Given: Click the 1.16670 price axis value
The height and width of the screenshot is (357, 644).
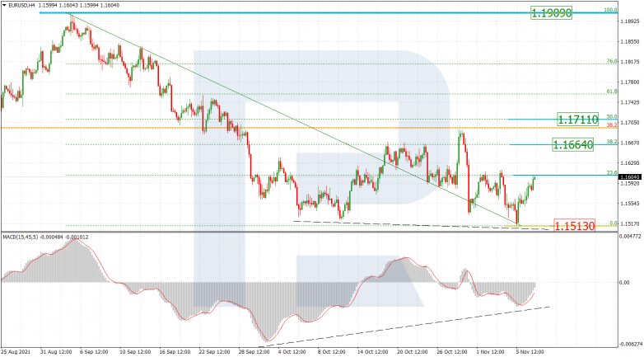Looking at the screenshot, I should 631,143.
